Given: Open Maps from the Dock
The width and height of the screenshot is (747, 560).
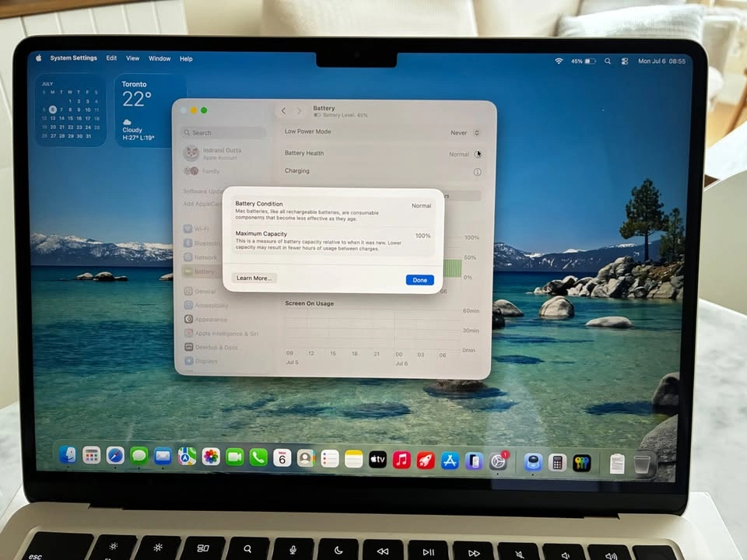Looking at the screenshot, I should click(187, 457).
